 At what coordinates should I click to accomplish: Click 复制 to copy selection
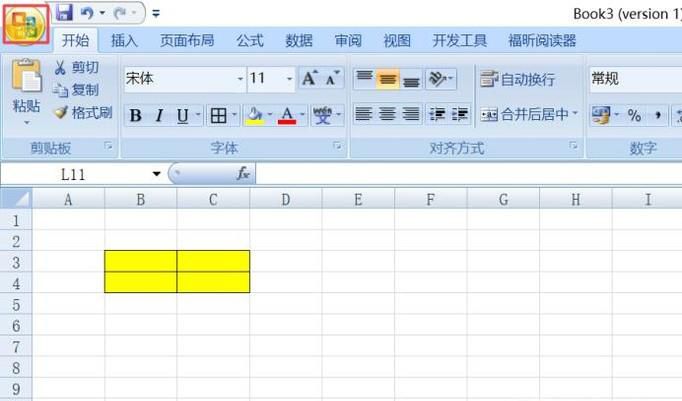click(x=77, y=90)
